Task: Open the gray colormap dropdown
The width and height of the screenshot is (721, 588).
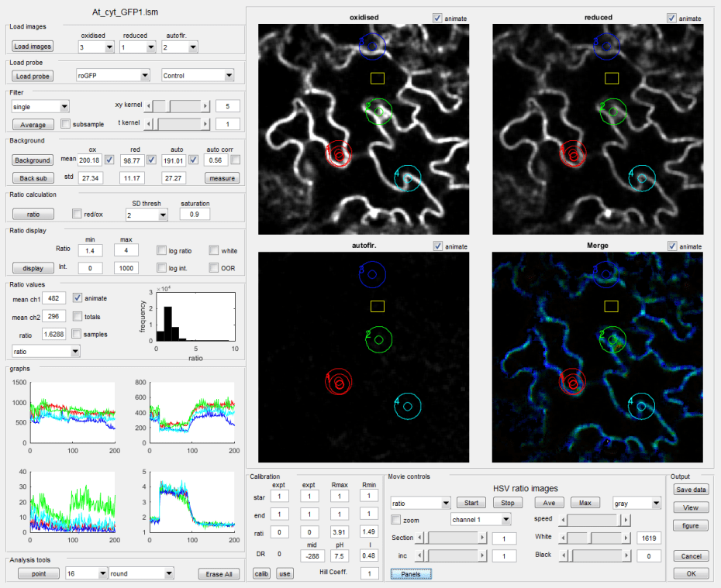Action: [636, 503]
